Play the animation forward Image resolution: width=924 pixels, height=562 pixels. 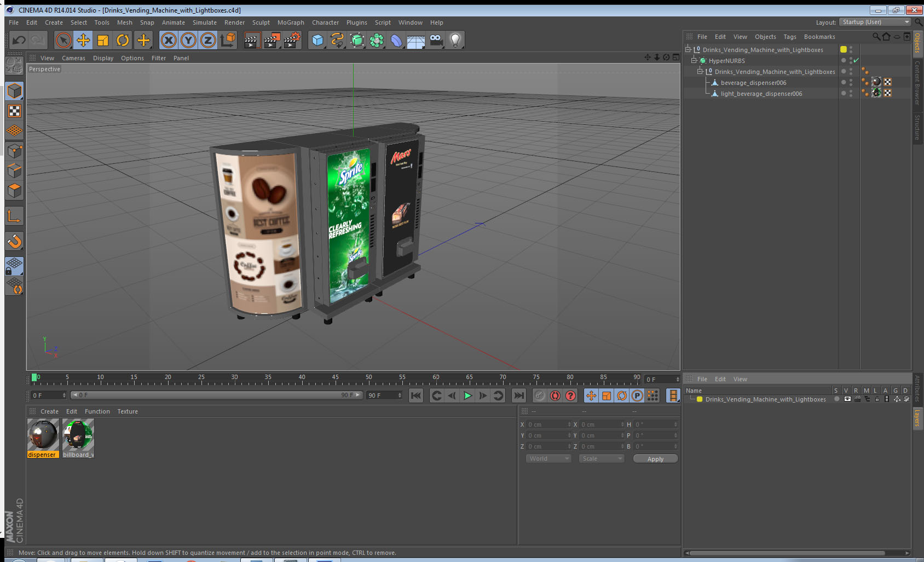pos(467,395)
